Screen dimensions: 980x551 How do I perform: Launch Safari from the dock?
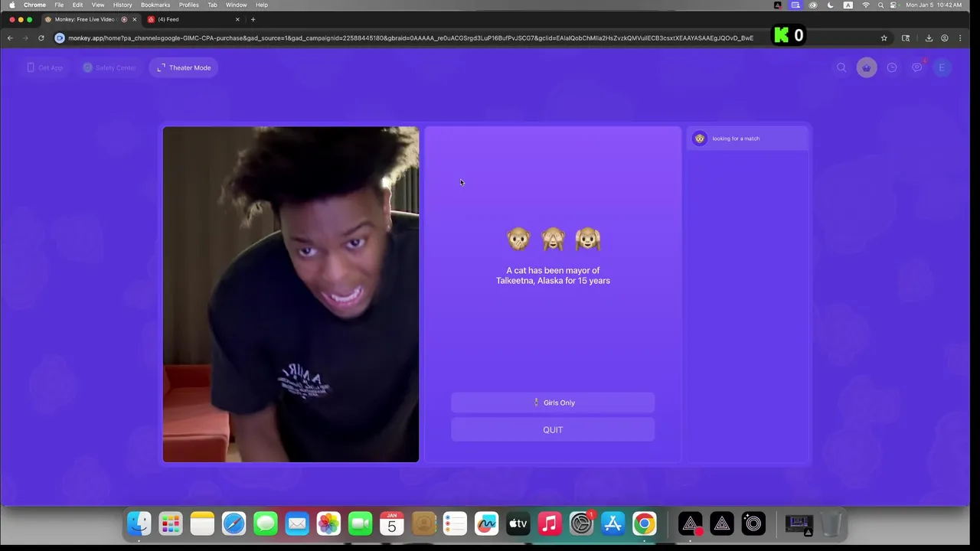click(x=234, y=523)
